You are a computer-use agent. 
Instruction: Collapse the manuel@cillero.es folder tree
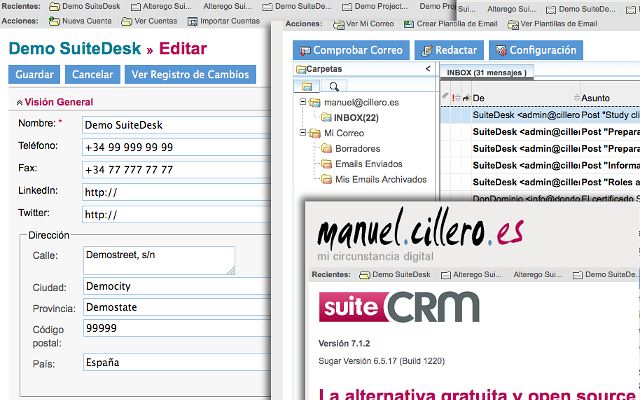302,102
